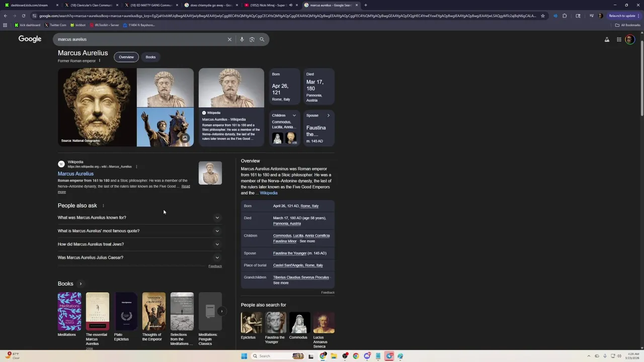The height and width of the screenshot is (362, 644).
Task: Start a voice search with the microphone icon
Action: 242,39
